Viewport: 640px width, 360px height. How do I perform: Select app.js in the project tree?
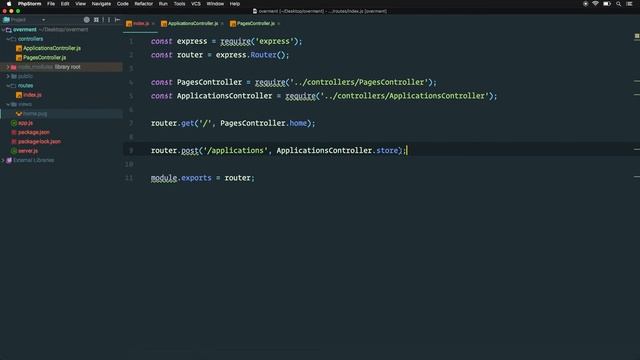[x=25, y=123]
